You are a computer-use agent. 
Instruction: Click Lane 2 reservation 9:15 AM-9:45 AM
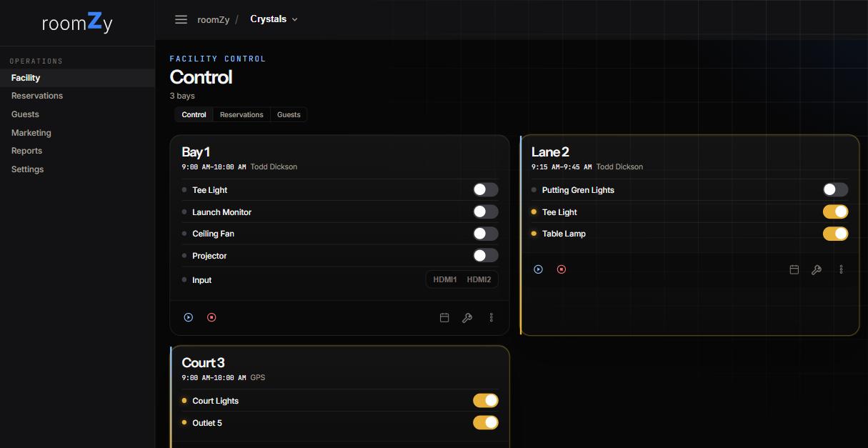tap(562, 166)
